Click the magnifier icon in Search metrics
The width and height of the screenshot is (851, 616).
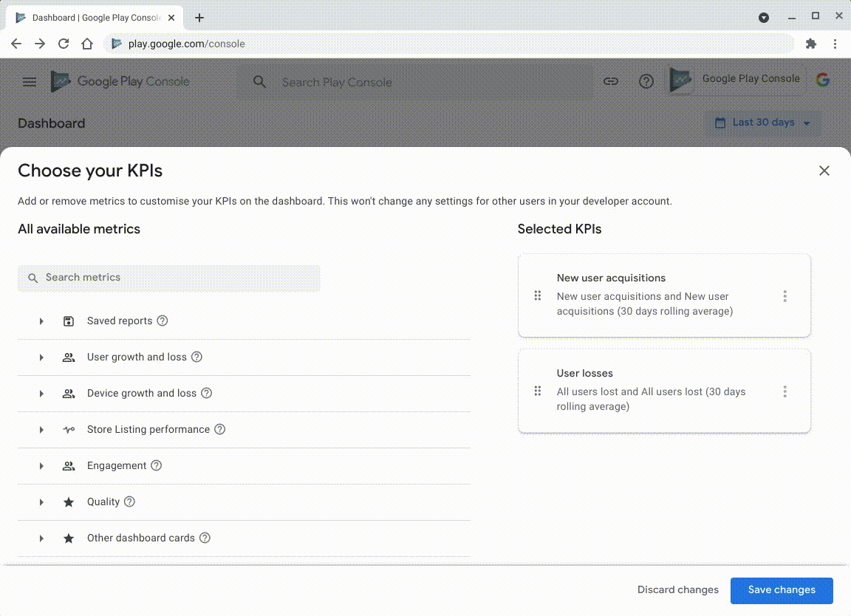coord(33,278)
